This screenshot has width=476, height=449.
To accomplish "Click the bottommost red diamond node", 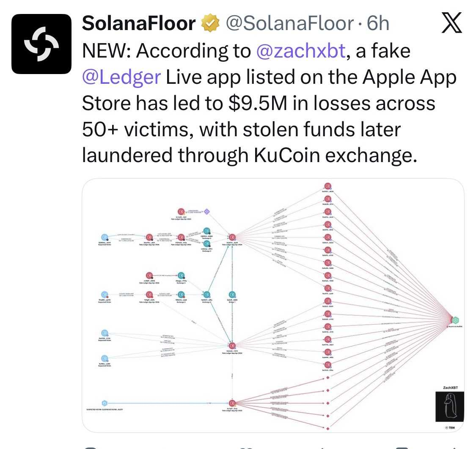I will (327, 428).
